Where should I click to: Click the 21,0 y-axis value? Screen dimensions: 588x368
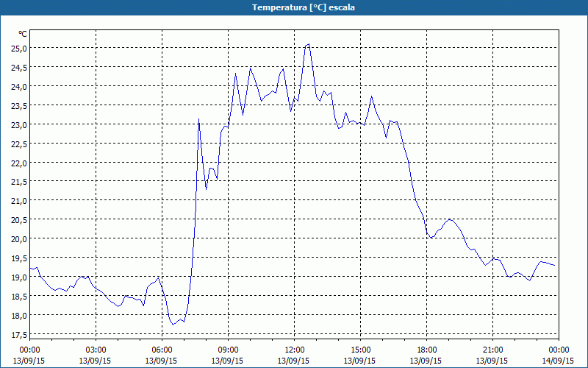(19, 201)
